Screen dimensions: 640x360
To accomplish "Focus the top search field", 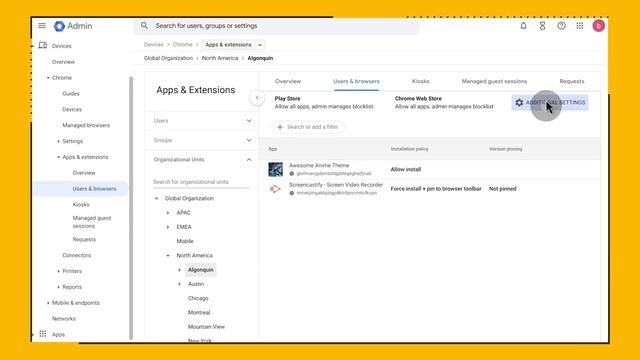I will (276, 26).
